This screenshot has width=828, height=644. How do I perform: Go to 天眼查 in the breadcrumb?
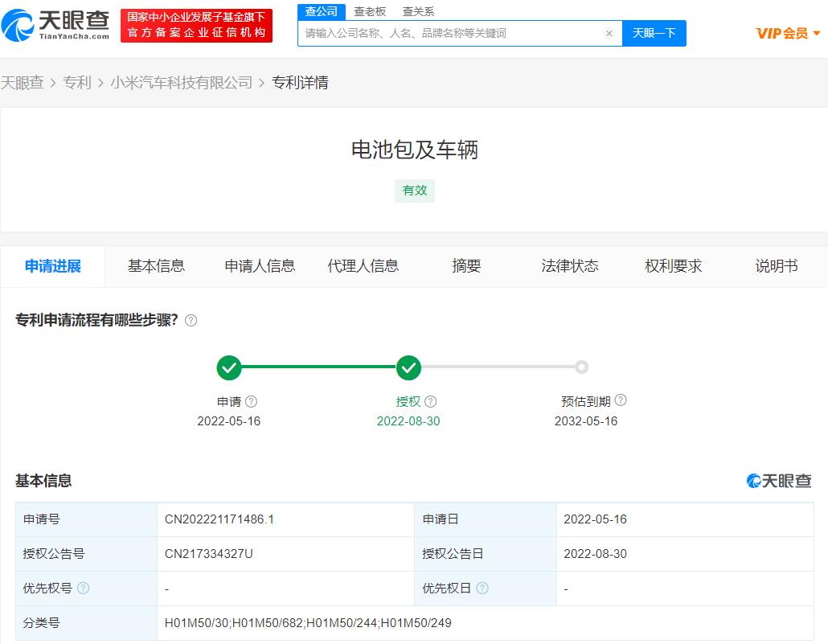[x=23, y=83]
